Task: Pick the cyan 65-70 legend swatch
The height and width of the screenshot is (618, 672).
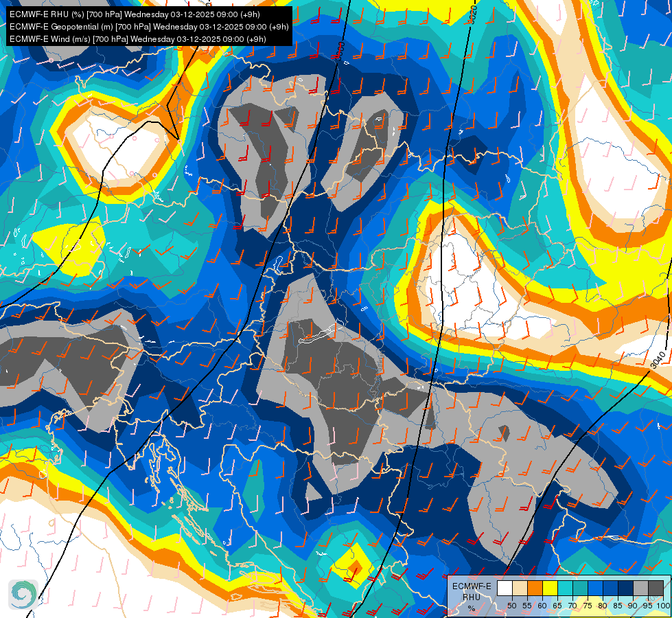Action: (x=566, y=588)
